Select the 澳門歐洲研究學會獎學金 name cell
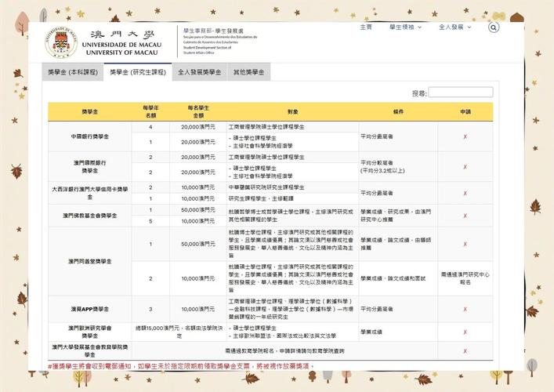554x392 pixels. (x=90, y=332)
